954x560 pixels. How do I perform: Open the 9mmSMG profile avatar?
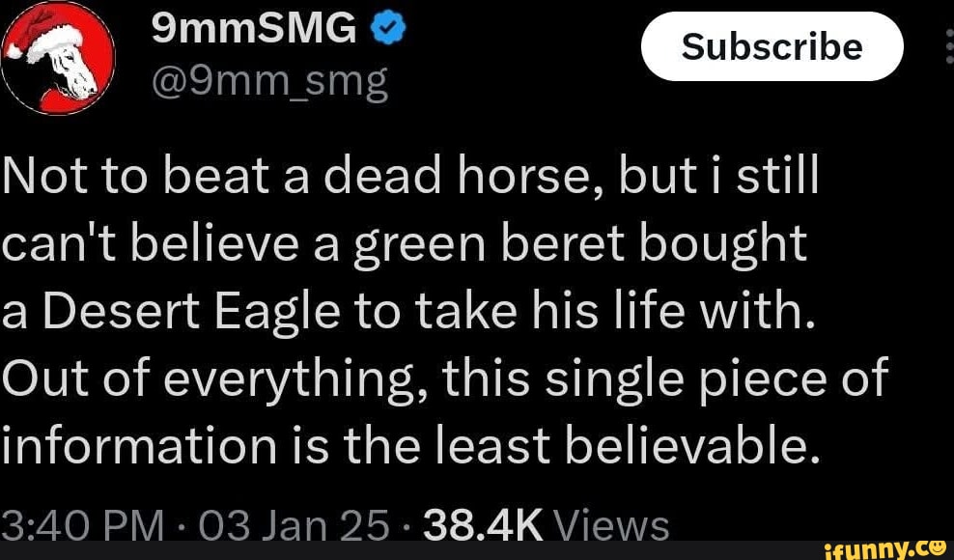tap(60, 60)
